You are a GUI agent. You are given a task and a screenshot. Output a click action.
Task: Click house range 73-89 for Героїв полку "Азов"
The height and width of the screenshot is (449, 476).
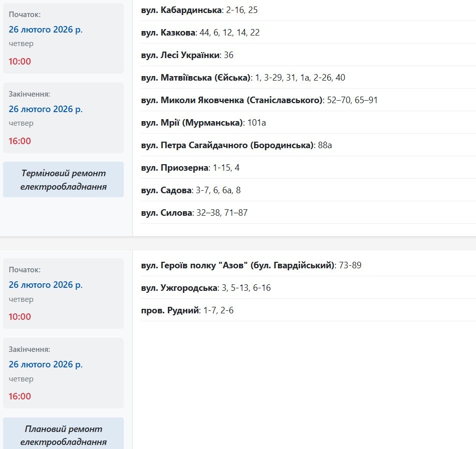click(x=350, y=265)
